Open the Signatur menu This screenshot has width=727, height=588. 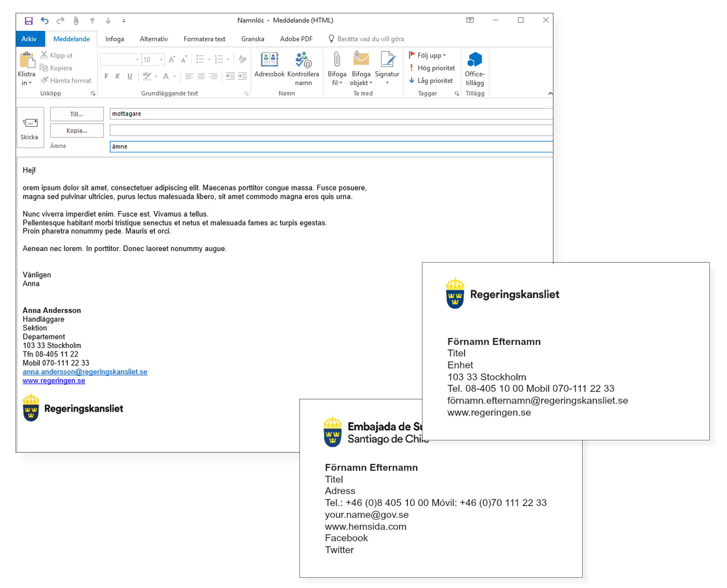pos(387,69)
